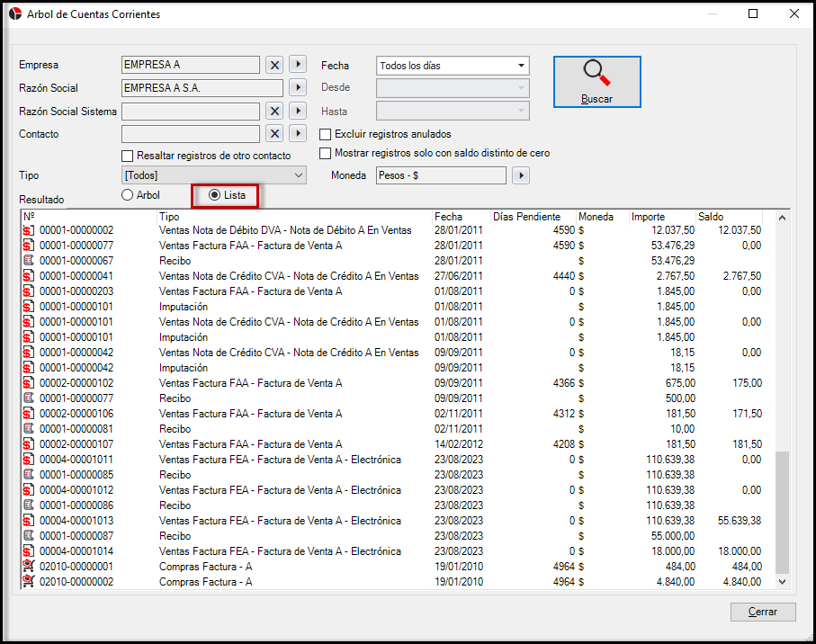Sort by Moneda column header
The width and height of the screenshot is (816, 644).
(x=603, y=217)
